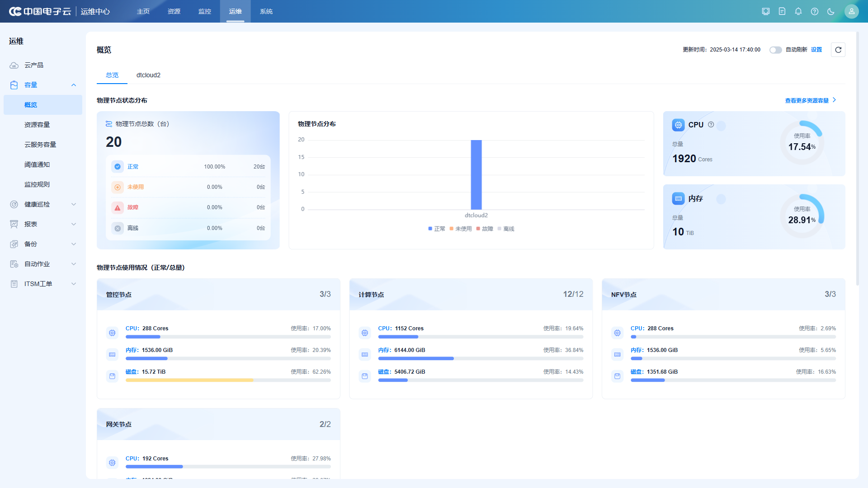Switch to the dtcloud2 tab

(x=148, y=75)
